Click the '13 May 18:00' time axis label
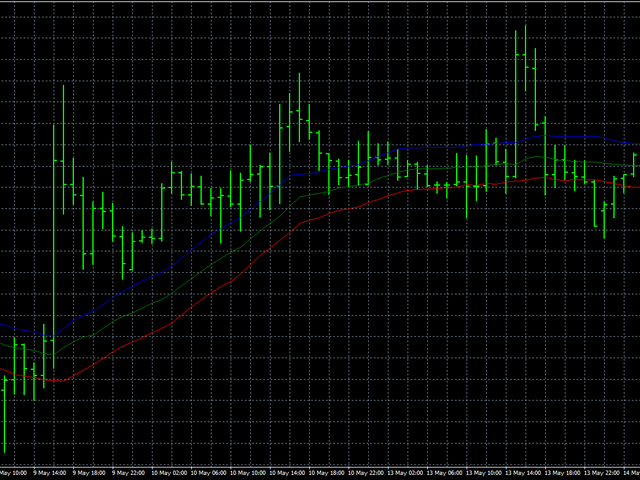640x480 pixels. [x=564, y=473]
